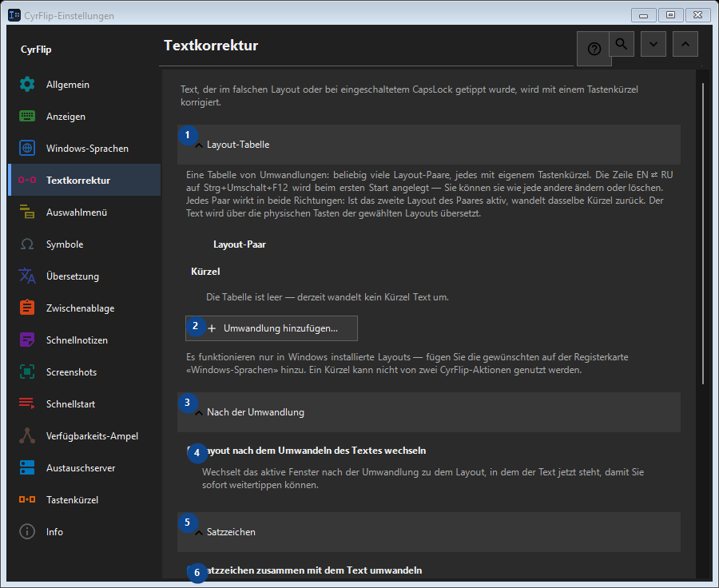Open Verfügbarkeits-Ampel via its node icon

tap(27, 435)
